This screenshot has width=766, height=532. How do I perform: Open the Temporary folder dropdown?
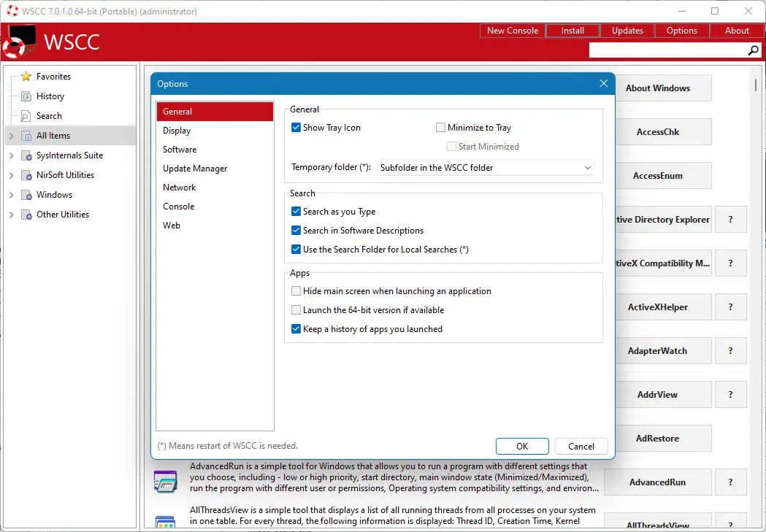(486, 167)
